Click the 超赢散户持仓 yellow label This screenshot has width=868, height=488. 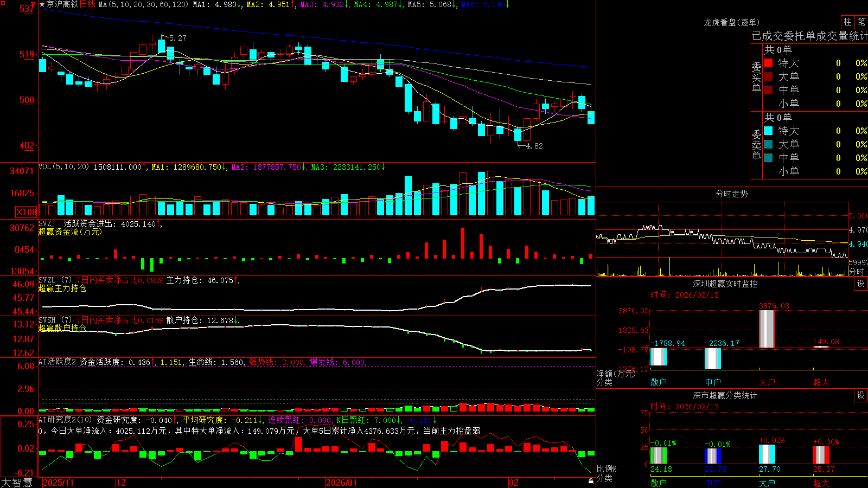click(62, 328)
